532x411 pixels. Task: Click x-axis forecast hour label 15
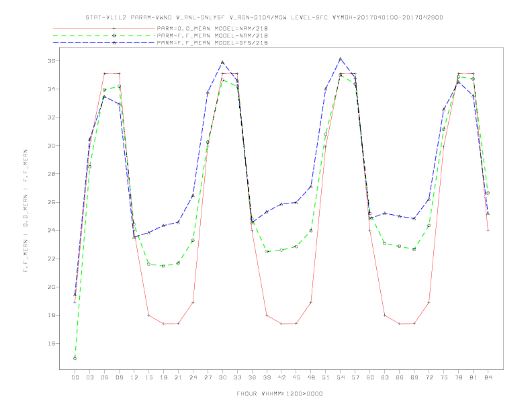pyautogui.click(x=148, y=377)
